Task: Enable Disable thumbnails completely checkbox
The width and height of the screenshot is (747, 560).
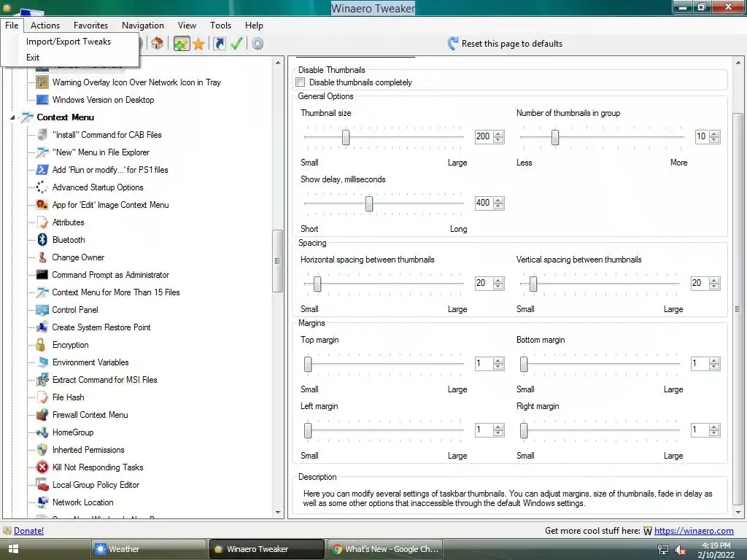Action: tap(300, 82)
